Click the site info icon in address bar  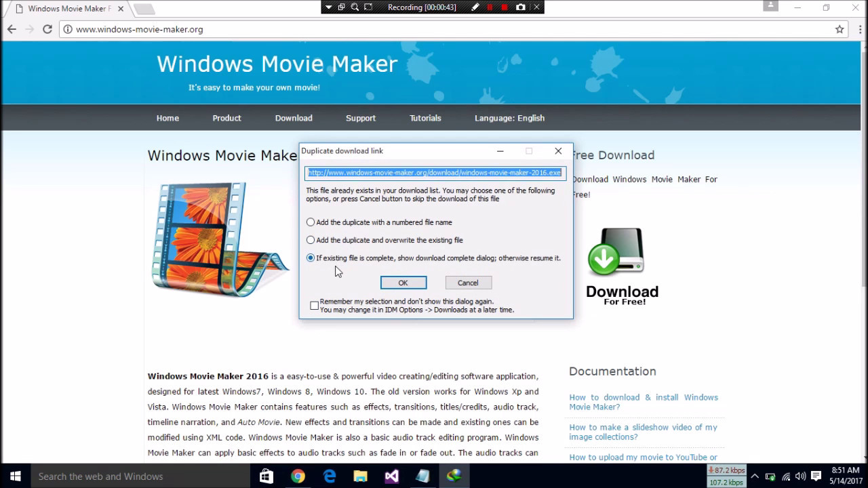pos(67,29)
